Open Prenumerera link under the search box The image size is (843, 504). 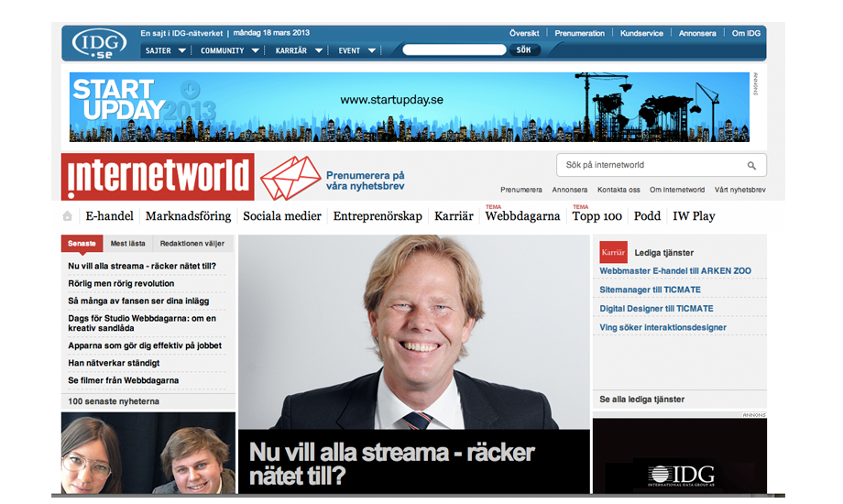(521, 190)
